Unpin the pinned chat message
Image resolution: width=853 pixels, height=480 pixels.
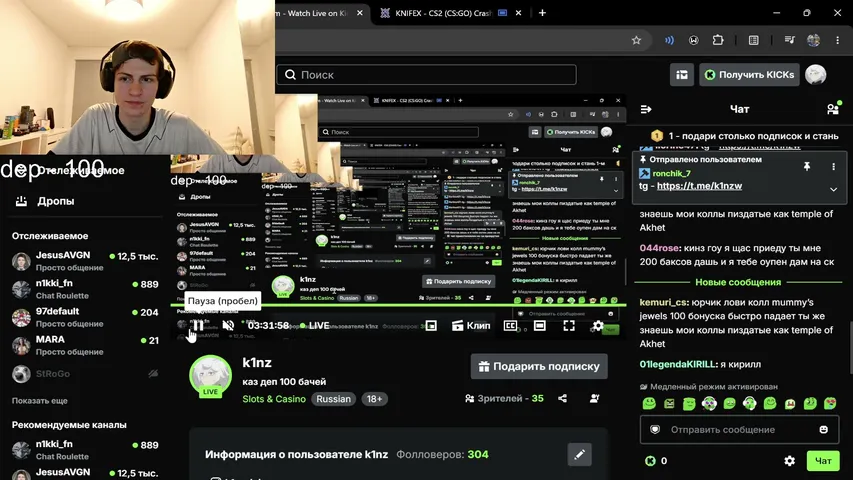807,167
